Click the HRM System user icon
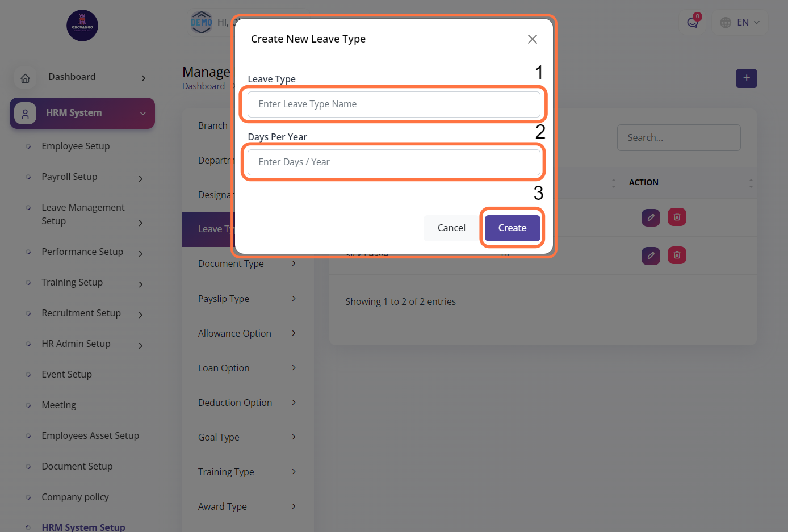This screenshot has height=532, width=788. [x=26, y=114]
